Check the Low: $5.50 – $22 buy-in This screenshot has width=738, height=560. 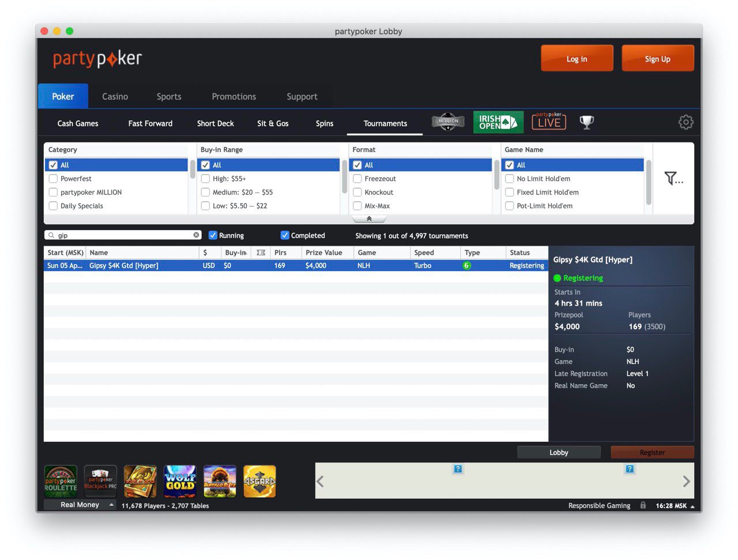click(x=205, y=206)
